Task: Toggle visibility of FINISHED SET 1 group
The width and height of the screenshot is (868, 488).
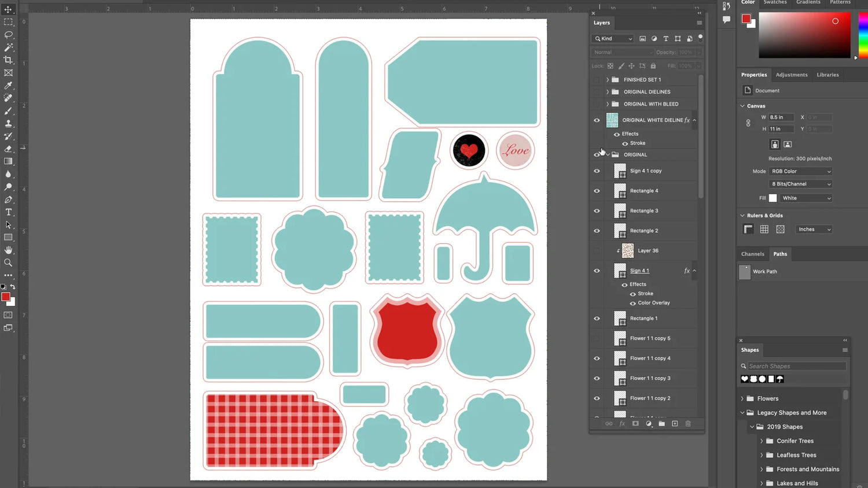Action: [x=597, y=80]
